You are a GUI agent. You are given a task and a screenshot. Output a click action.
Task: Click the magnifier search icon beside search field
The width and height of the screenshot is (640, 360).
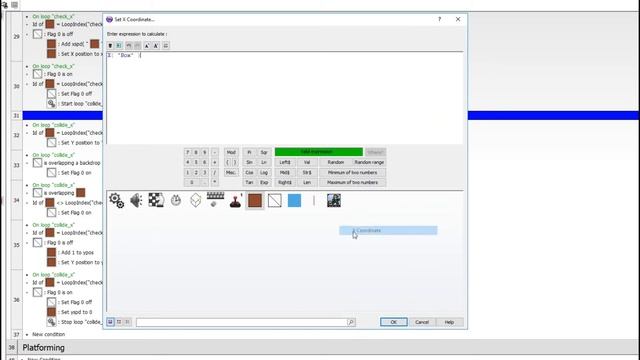(351, 322)
